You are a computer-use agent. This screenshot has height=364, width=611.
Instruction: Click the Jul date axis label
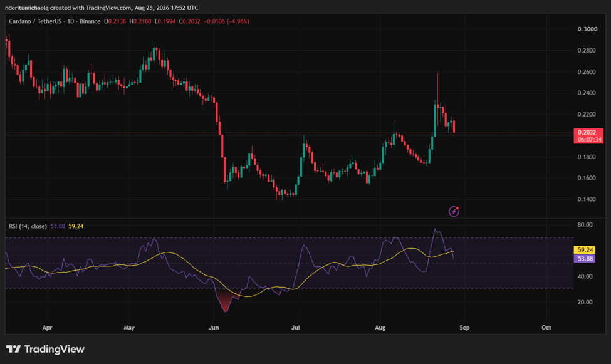tap(295, 328)
